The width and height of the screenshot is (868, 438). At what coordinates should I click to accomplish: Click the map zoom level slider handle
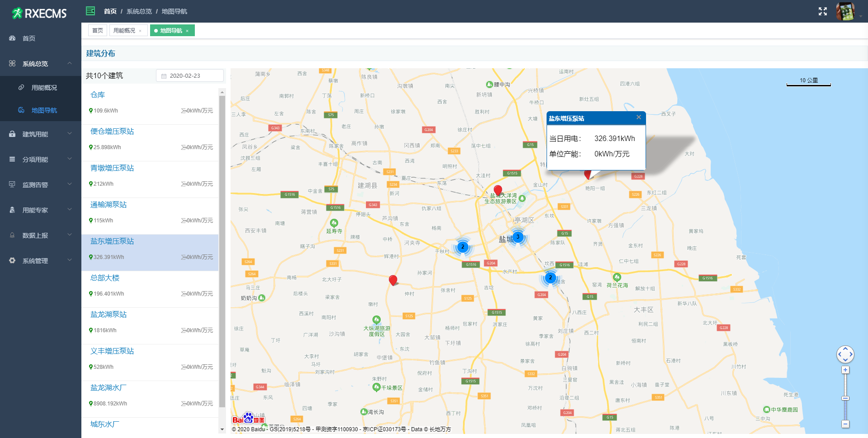[845, 398]
